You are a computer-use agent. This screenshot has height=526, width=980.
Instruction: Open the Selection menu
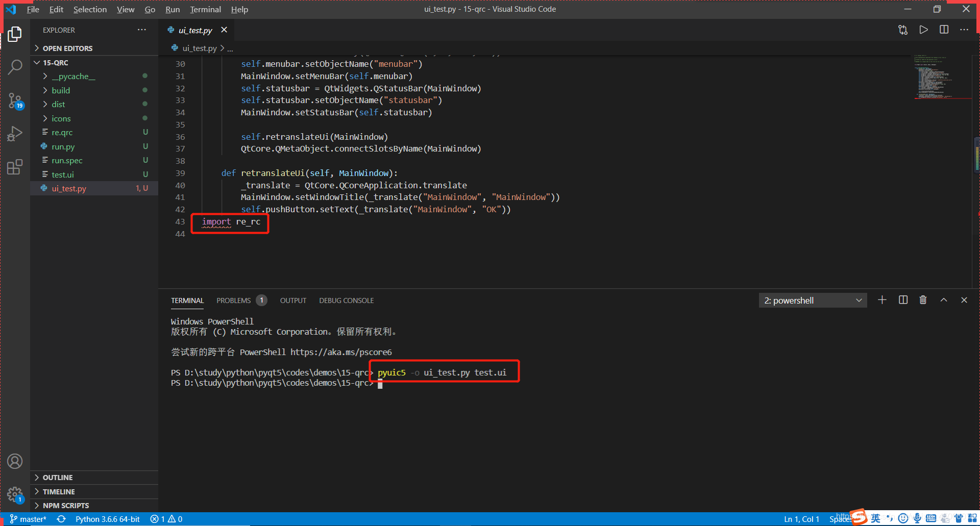point(90,9)
